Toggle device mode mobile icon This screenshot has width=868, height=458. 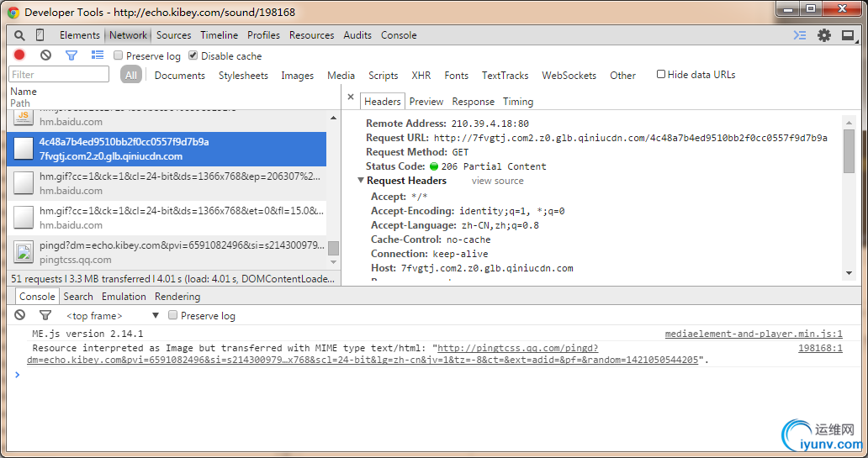coord(40,35)
